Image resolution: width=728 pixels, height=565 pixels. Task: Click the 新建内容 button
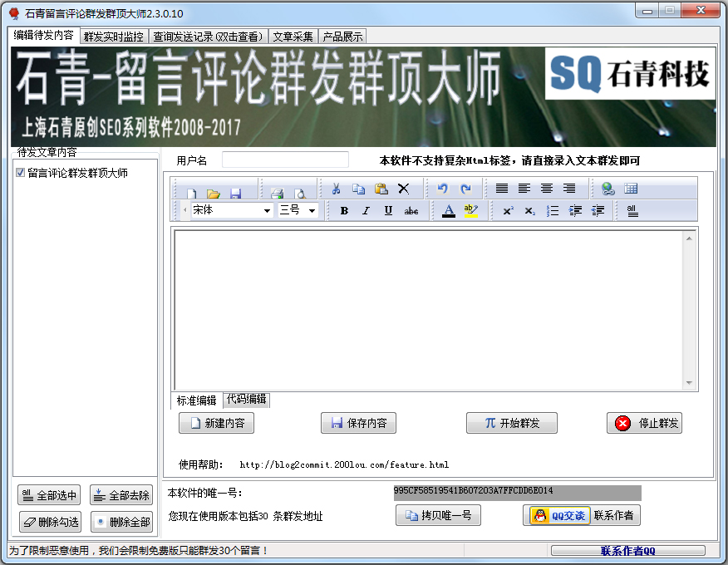point(216,423)
